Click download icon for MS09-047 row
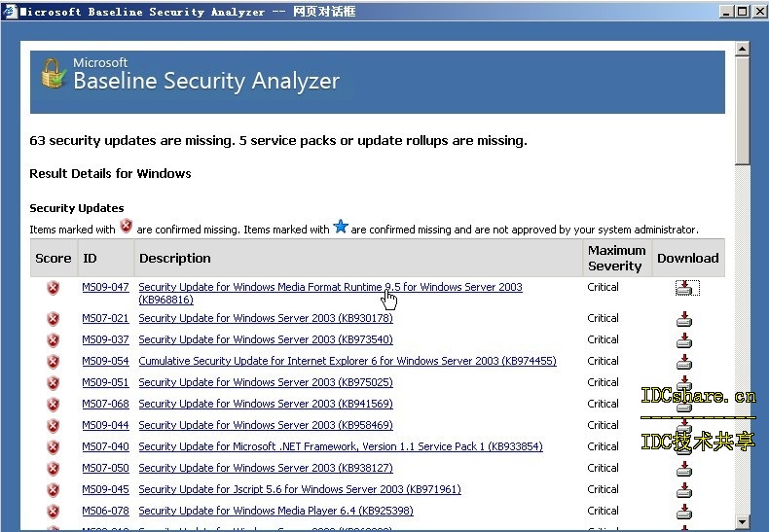This screenshot has width=769, height=532. 686,288
